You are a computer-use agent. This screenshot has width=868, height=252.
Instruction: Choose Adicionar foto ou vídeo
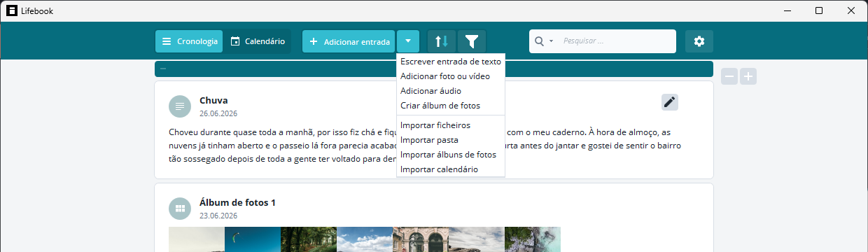click(x=450, y=76)
